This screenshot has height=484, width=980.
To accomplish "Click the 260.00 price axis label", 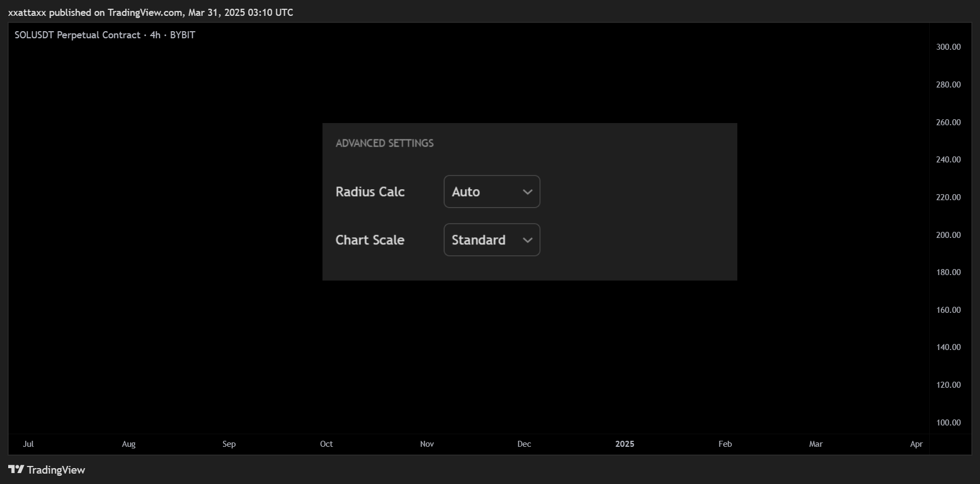I will (x=948, y=123).
